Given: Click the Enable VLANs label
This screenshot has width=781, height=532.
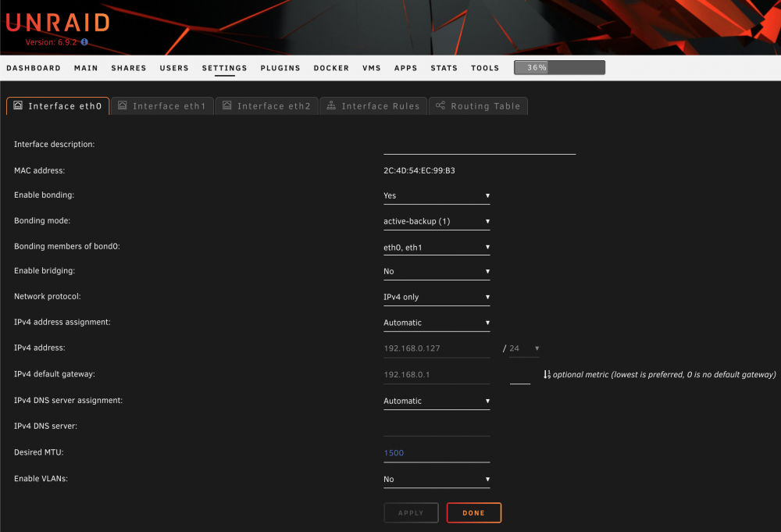Looking at the screenshot, I should pyautogui.click(x=41, y=478).
